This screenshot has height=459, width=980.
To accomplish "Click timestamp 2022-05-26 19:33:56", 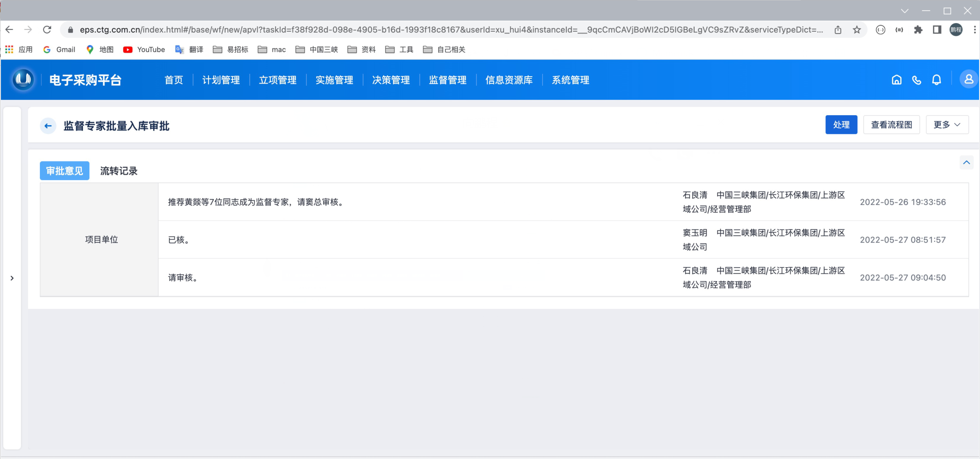I will click(903, 202).
